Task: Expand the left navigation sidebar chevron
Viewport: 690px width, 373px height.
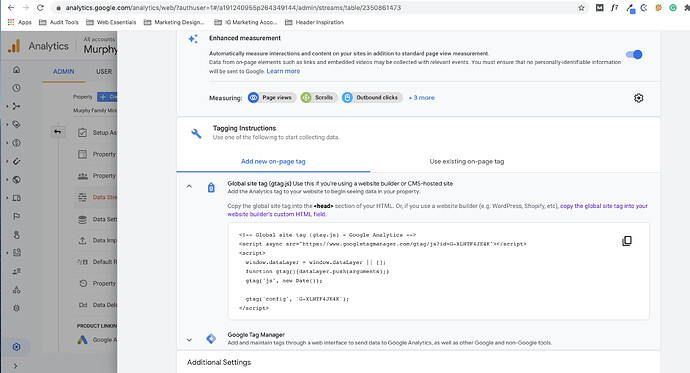Action: (x=15, y=366)
